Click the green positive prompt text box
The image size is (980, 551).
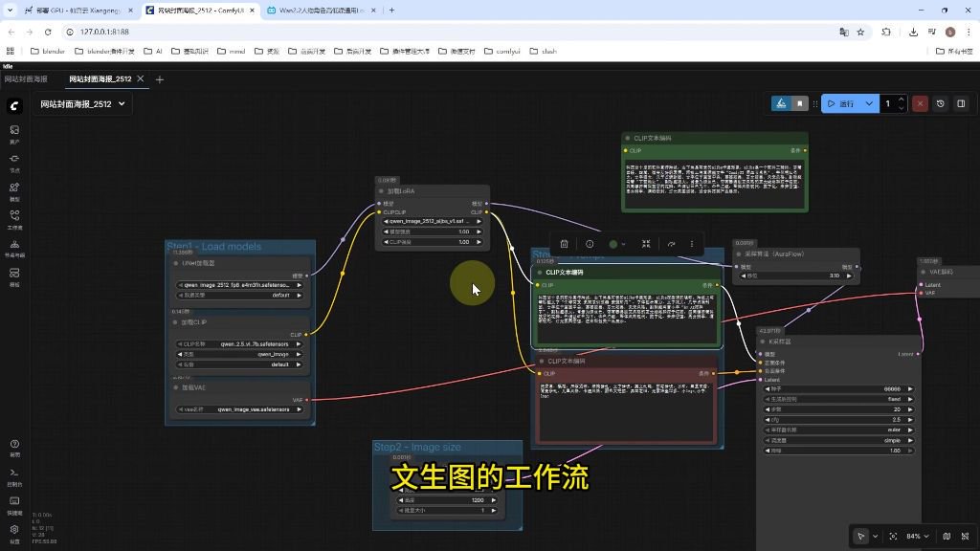click(626, 318)
